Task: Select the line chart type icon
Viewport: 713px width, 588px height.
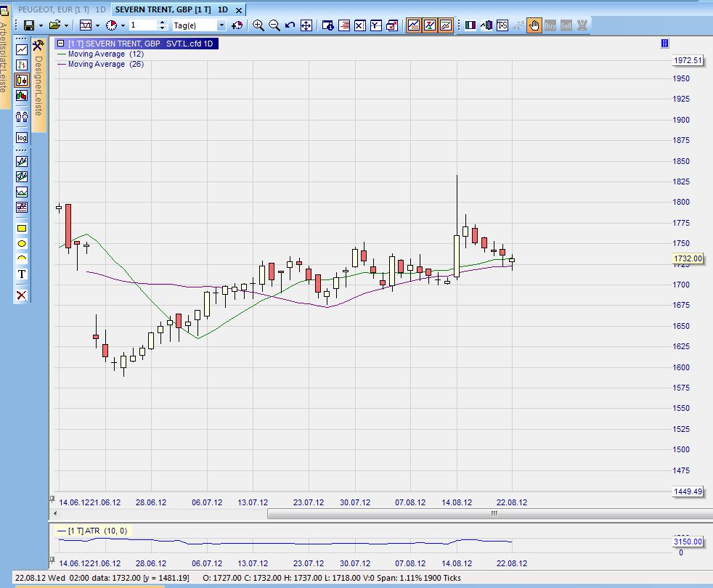Action: 22,49
